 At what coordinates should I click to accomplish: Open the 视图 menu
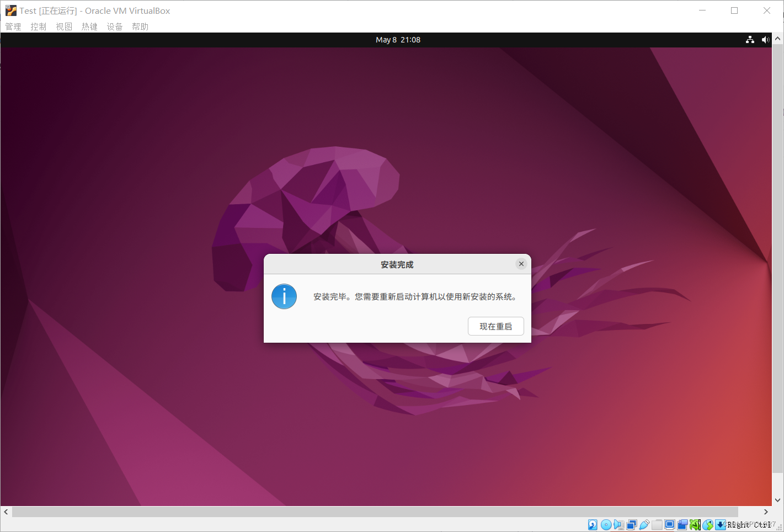coord(64,26)
